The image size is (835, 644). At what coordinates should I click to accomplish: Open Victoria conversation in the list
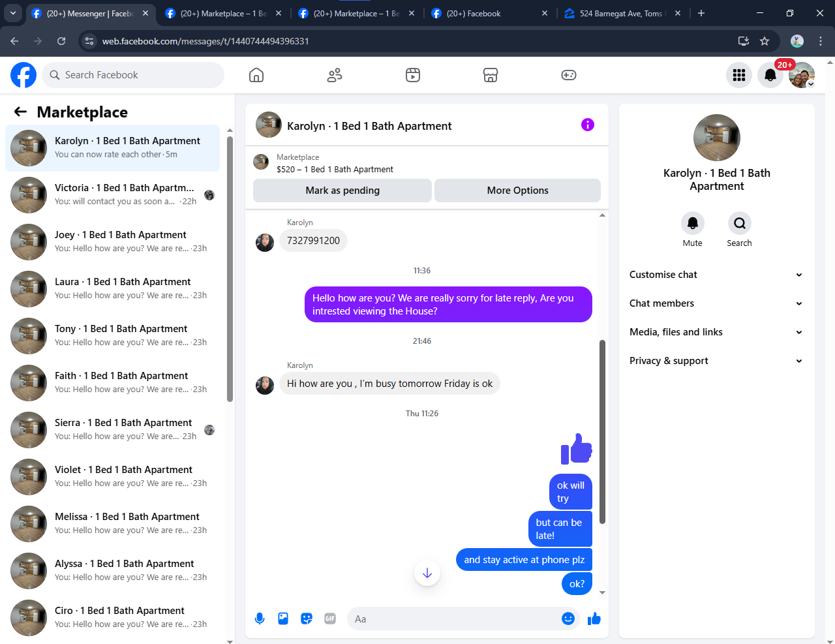pos(112,195)
